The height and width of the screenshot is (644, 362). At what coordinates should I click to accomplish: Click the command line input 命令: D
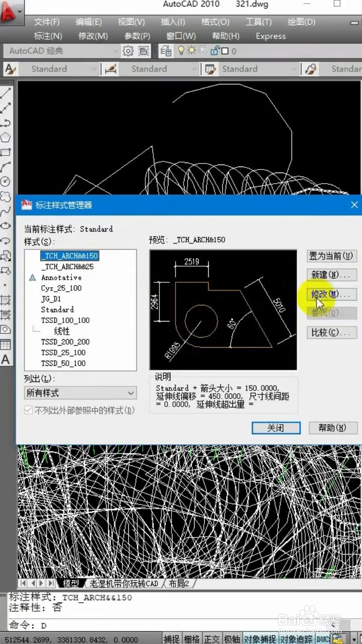[181, 626]
